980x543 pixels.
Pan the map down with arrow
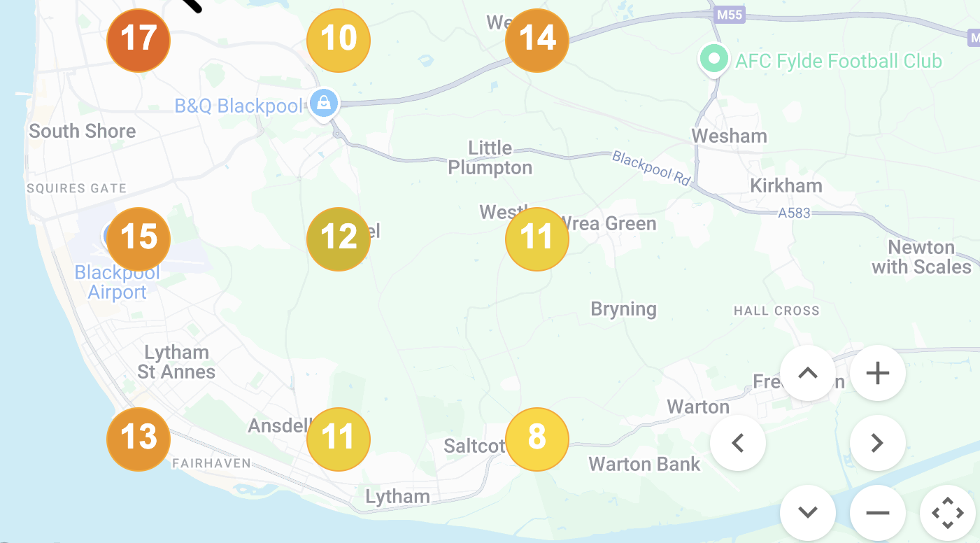807,513
